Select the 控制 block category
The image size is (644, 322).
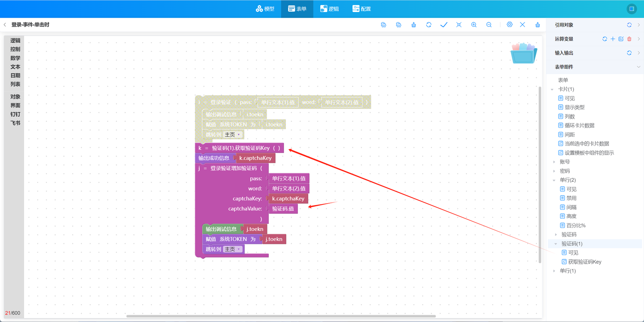[x=15, y=49]
